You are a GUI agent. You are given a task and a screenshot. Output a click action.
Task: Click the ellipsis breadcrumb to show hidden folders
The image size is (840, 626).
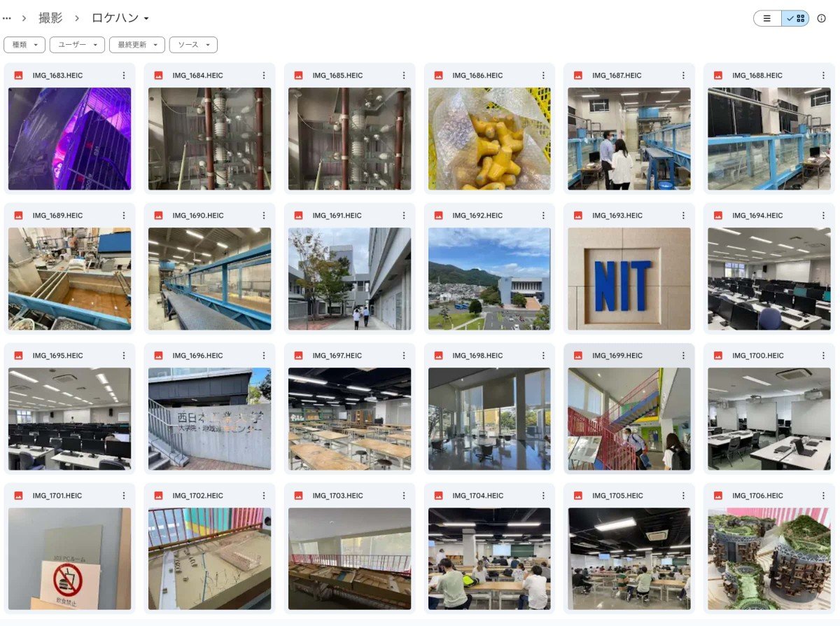click(7, 18)
